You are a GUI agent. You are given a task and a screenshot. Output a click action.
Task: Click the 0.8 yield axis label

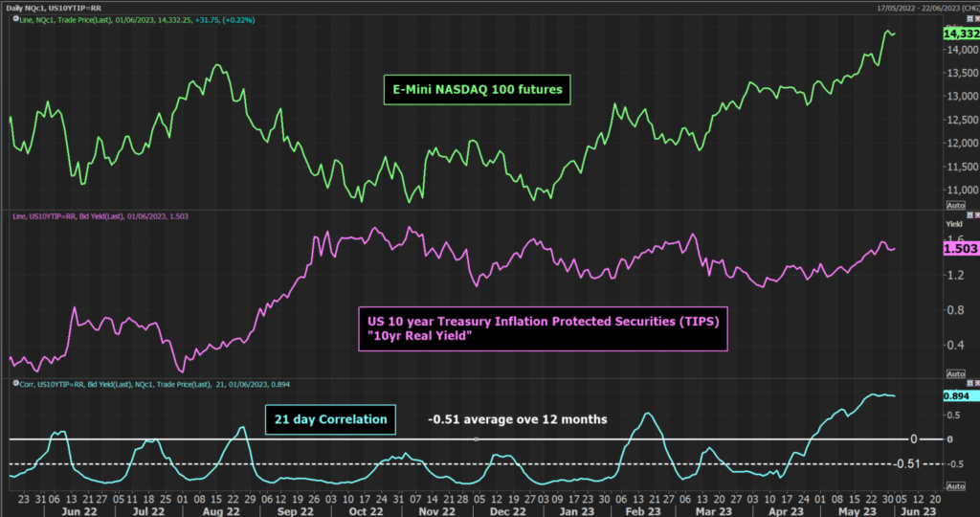pyautogui.click(x=956, y=310)
